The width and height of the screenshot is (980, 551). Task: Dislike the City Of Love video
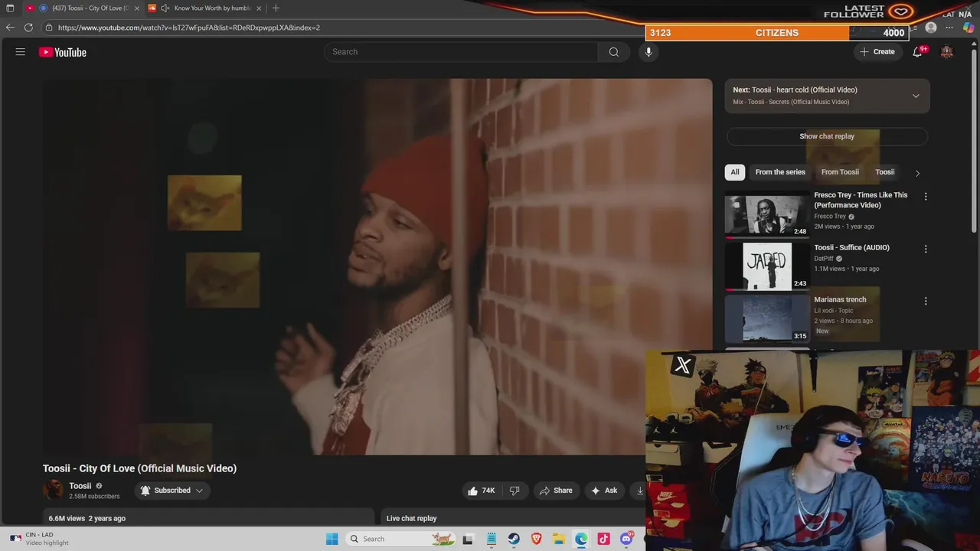(515, 491)
